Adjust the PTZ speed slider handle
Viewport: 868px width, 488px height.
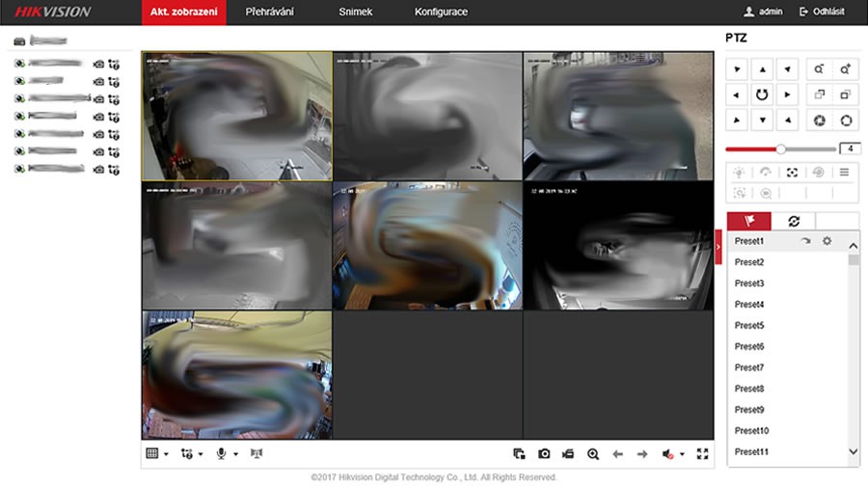click(780, 149)
